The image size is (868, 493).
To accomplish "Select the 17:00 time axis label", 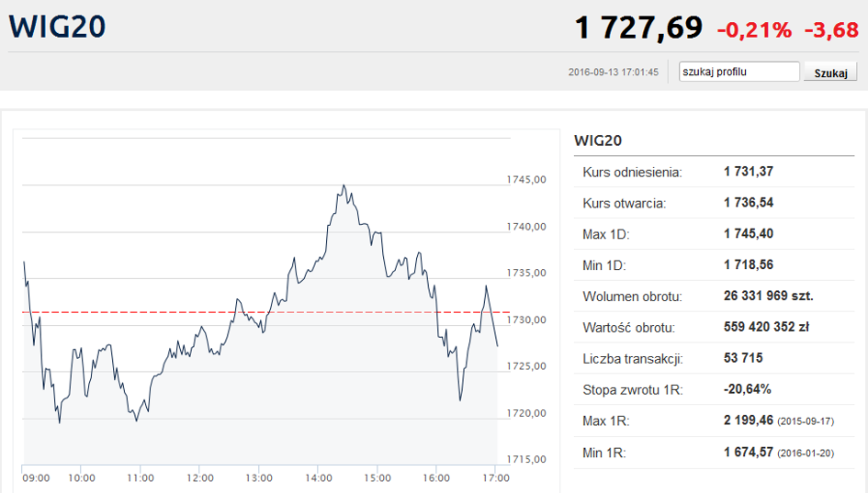I will click(495, 478).
